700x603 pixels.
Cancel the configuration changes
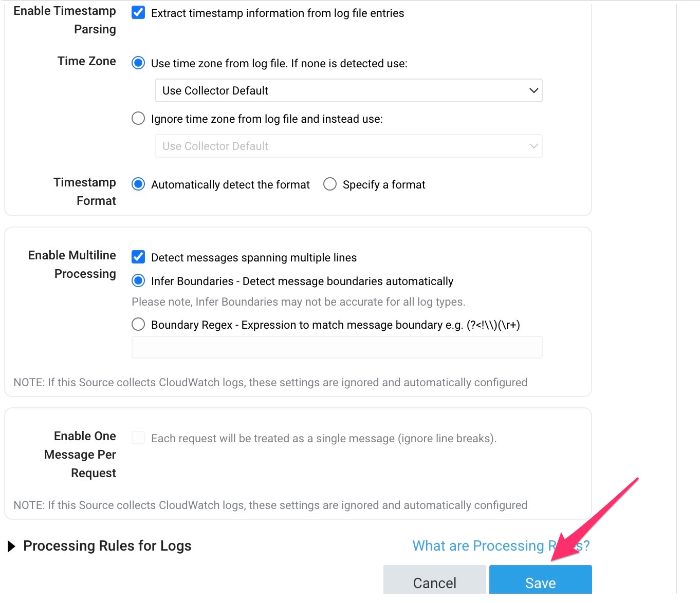click(x=434, y=582)
